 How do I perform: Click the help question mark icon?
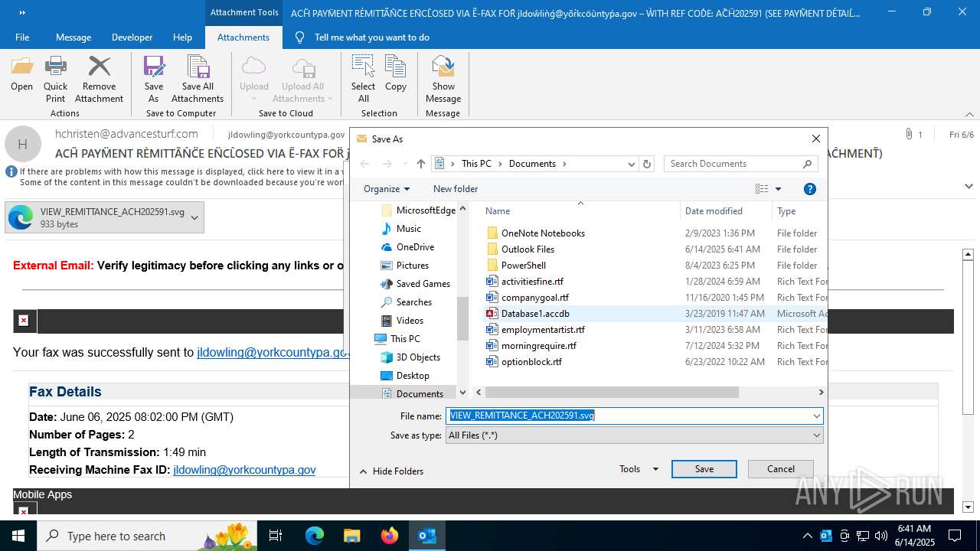[809, 189]
